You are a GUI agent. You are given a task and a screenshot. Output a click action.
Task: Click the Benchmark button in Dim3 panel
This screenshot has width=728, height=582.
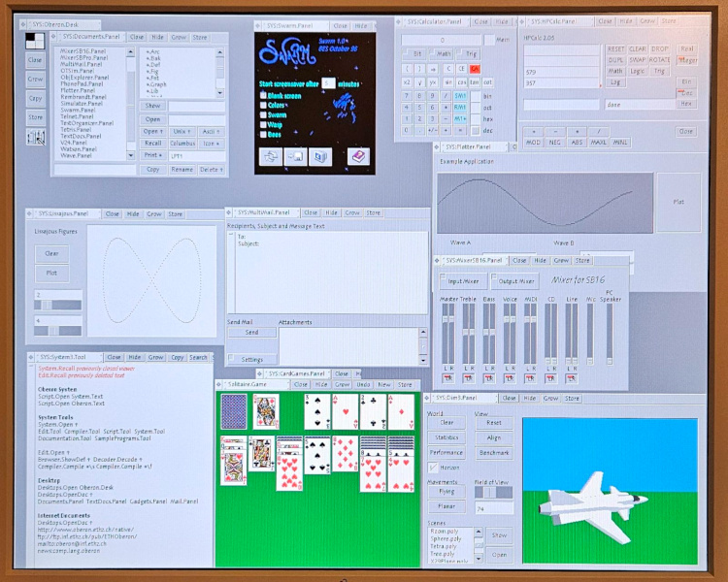494,453
